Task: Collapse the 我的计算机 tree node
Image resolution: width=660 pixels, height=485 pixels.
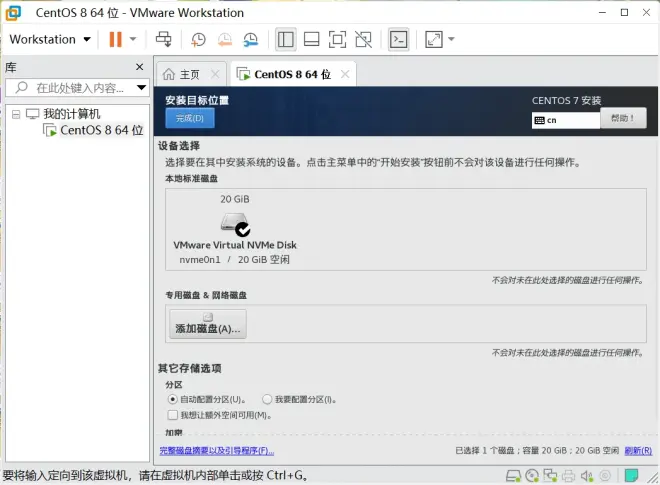Action: (x=16, y=114)
